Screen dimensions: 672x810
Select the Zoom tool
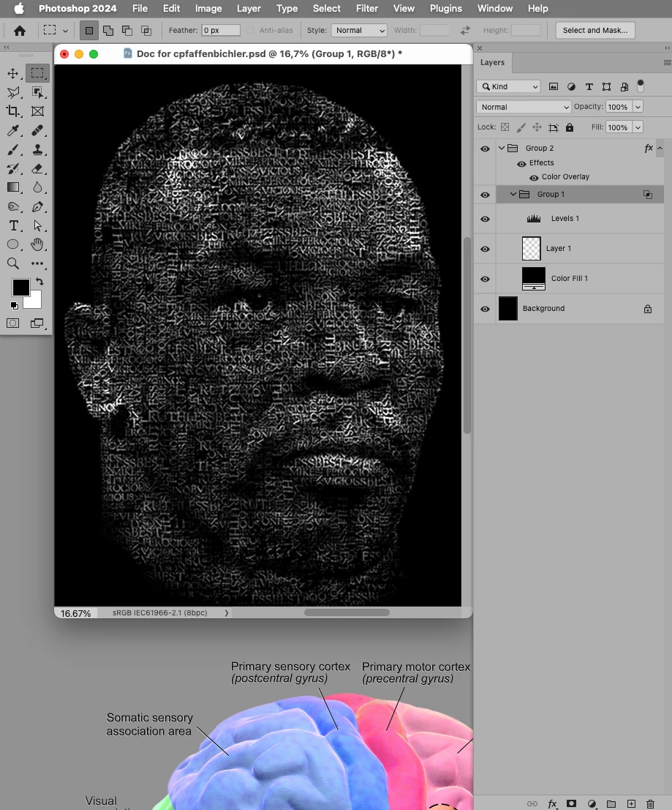(x=13, y=263)
